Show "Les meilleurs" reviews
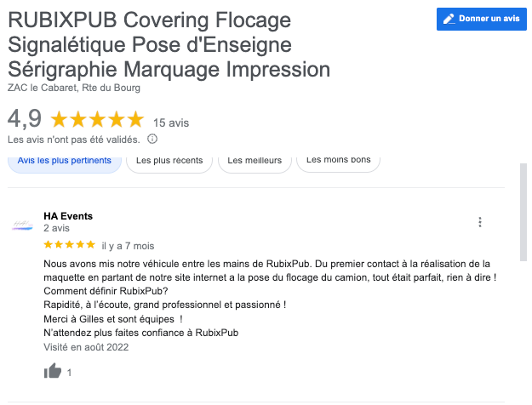 click(255, 160)
